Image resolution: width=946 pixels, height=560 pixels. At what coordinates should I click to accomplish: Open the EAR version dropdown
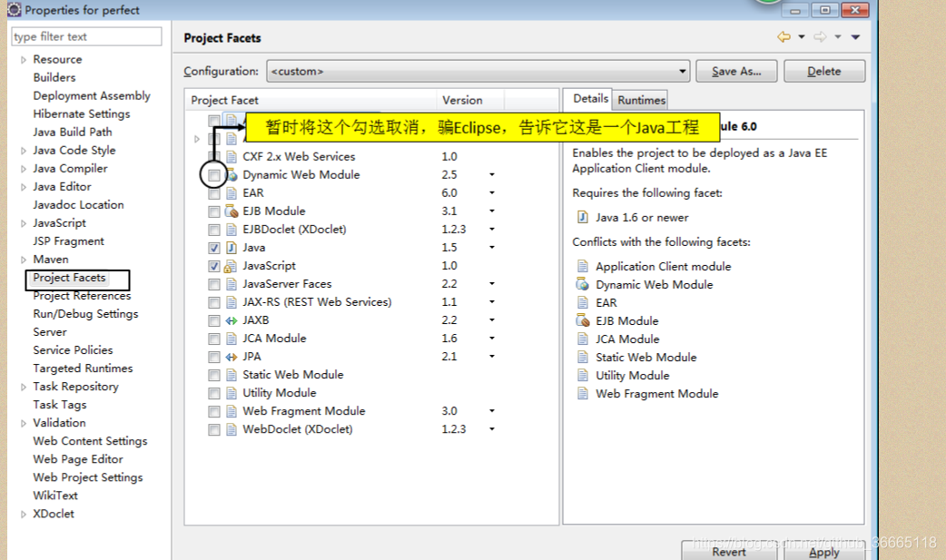[x=492, y=193]
